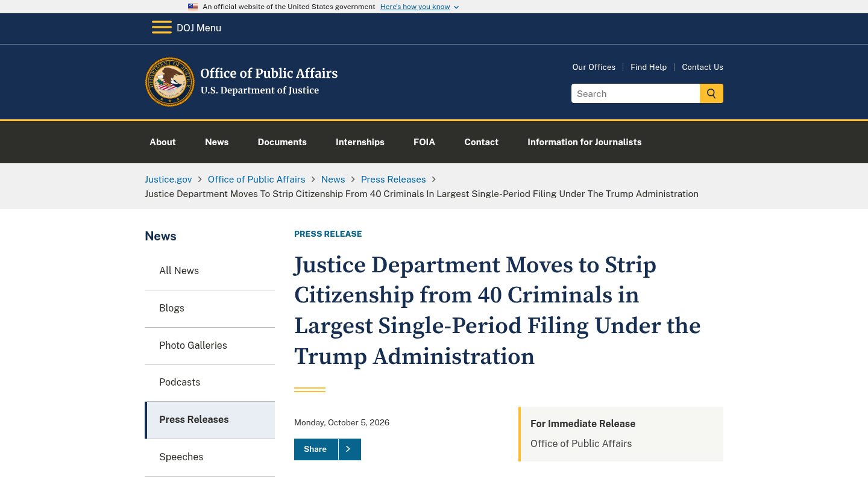The height and width of the screenshot is (488, 868).
Task: Open Office of Public Affairs breadcrumb
Action: (257, 180)
